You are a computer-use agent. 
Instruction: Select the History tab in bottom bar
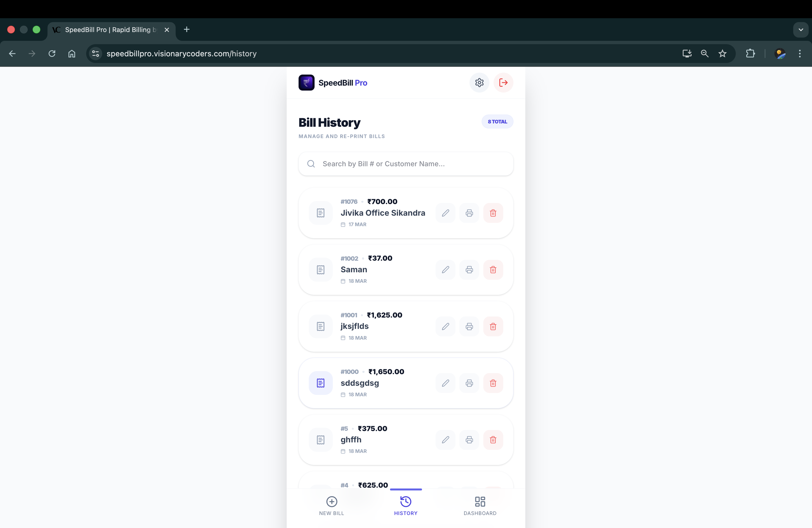click(406, 505)
